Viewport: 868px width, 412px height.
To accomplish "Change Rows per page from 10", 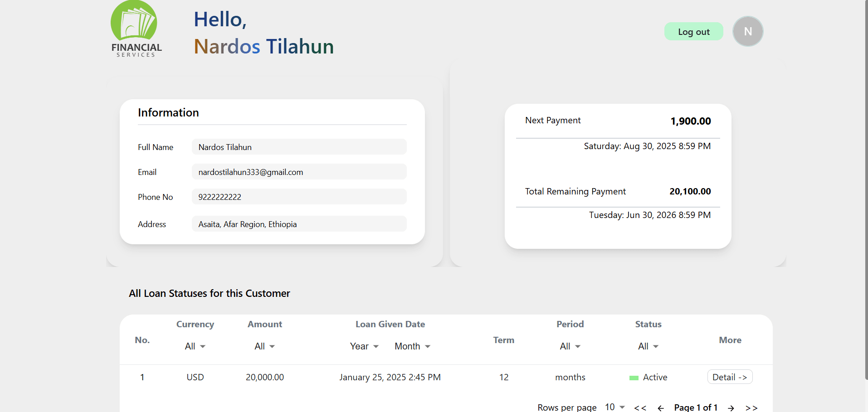I will (614, 406).
